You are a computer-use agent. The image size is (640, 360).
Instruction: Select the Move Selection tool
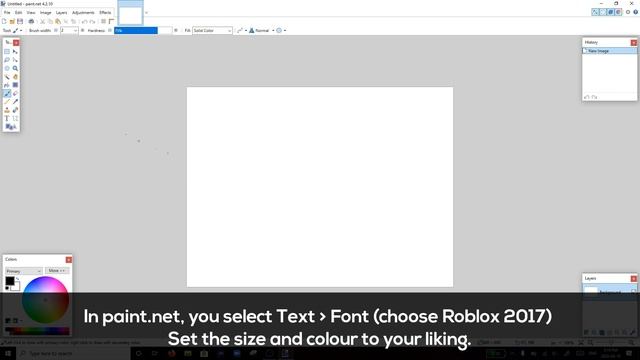15,60
